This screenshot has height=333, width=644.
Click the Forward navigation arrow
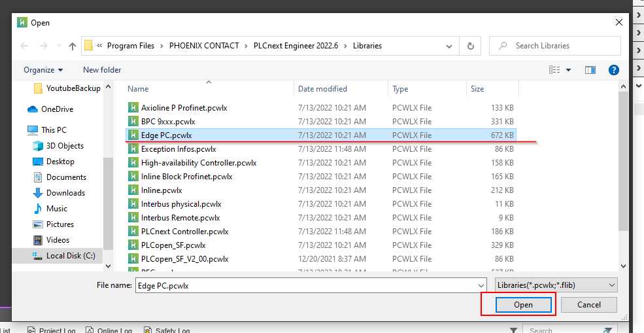coord(44,46)
